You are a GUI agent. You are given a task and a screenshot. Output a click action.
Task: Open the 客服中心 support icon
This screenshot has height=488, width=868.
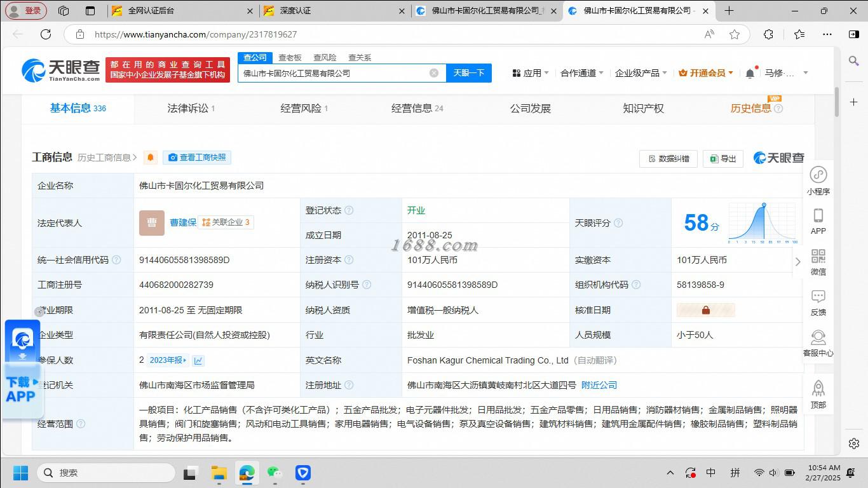818,337
